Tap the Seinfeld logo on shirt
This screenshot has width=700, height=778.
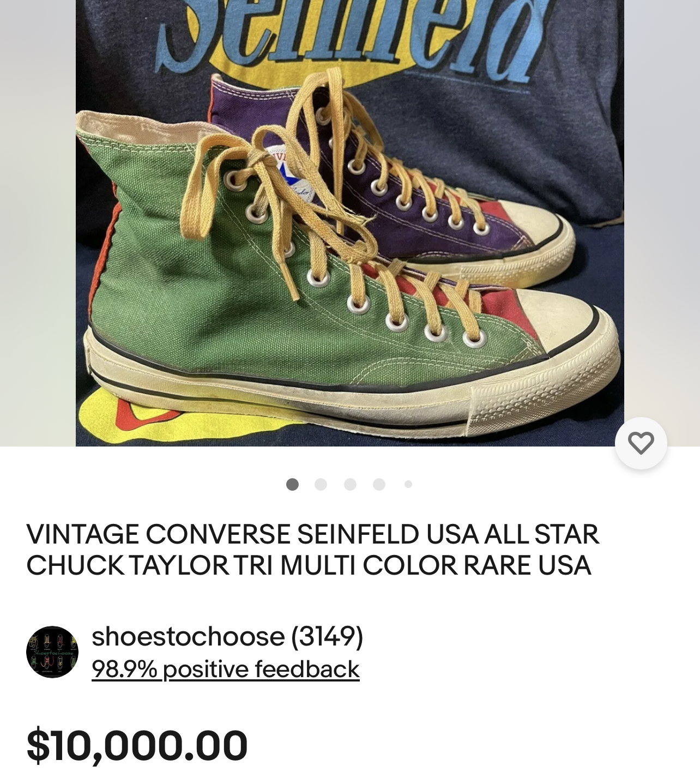(x=349, y=33)
